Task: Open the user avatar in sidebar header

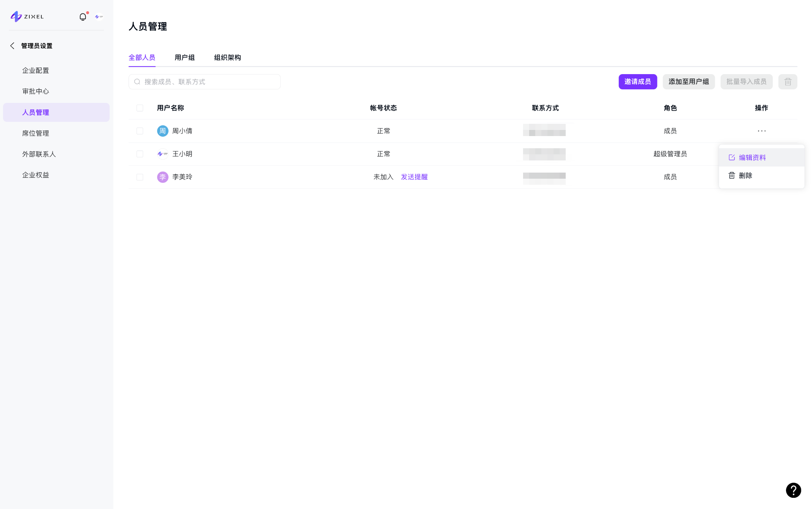Action: 99,17
